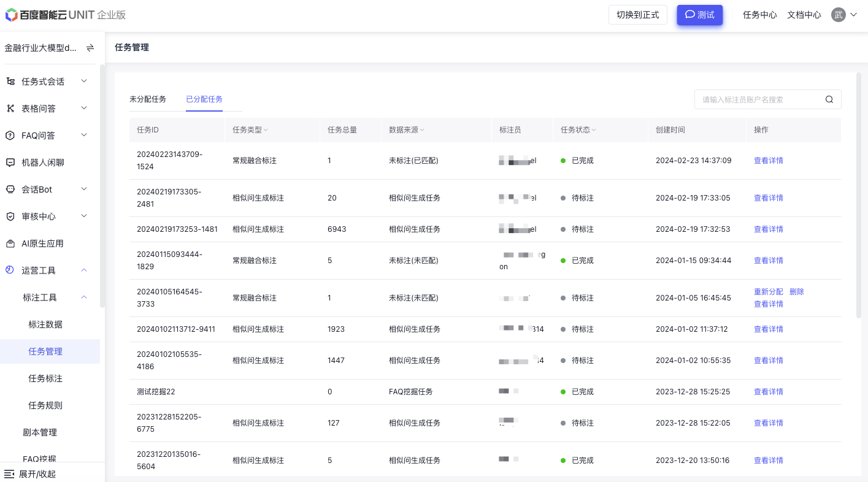Click the 测试挖掘22 task name
This screenshot has width=868, height=482.
[x=156, y=392]
